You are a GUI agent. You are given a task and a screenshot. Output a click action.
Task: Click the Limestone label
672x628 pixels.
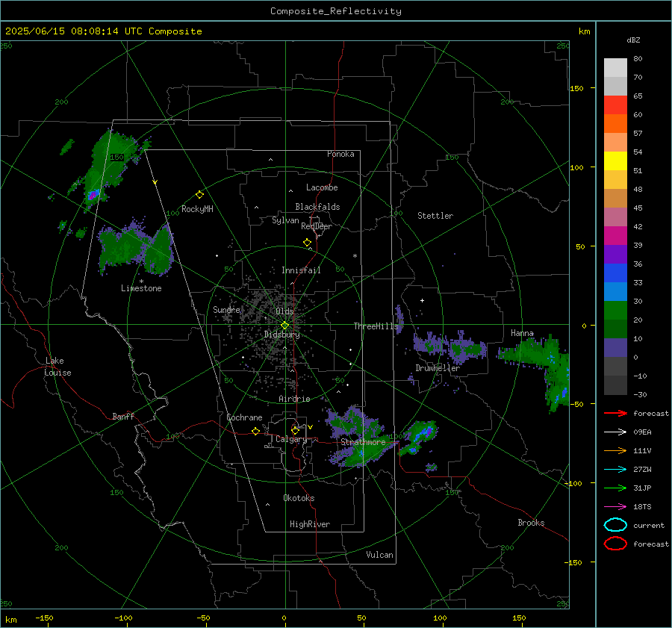[x=141, y=288]
